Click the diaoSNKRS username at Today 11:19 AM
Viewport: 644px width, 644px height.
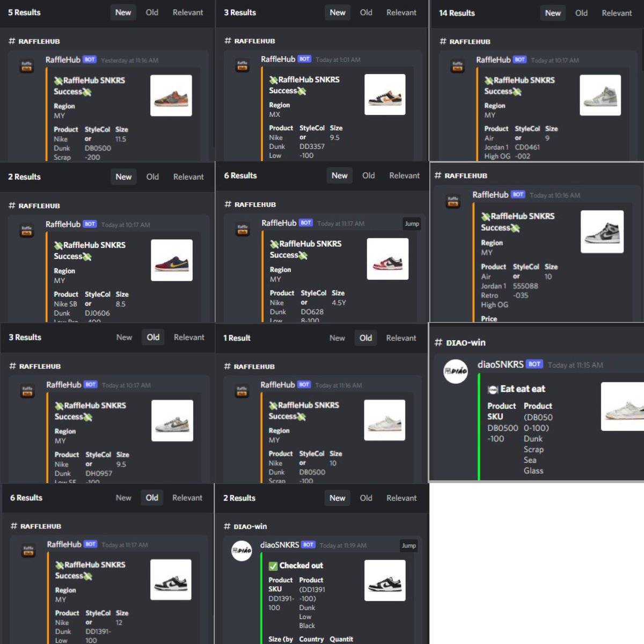280,545
